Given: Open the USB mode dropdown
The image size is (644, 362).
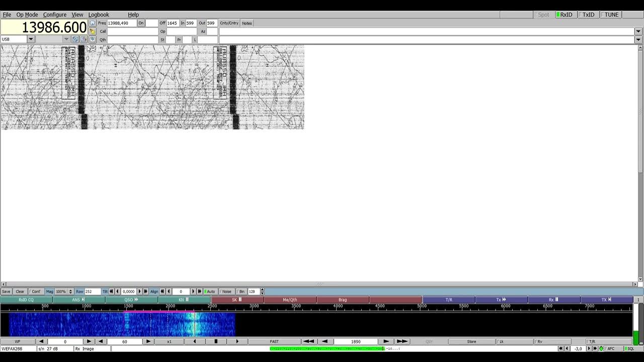Looking at the screenshot, I should 31,39.
